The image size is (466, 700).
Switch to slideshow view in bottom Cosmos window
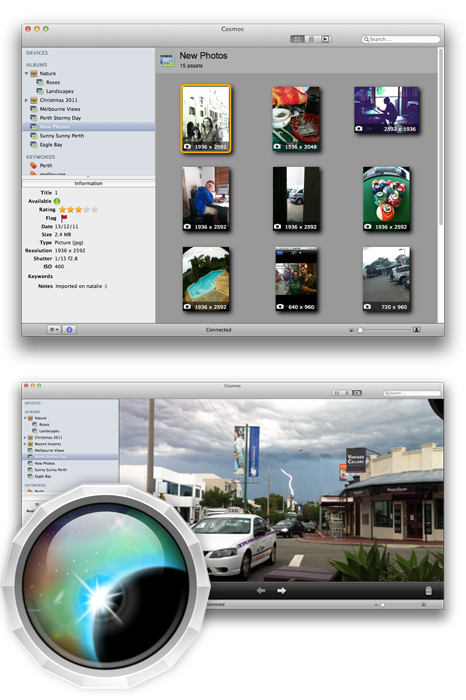[x=357, y=393]
